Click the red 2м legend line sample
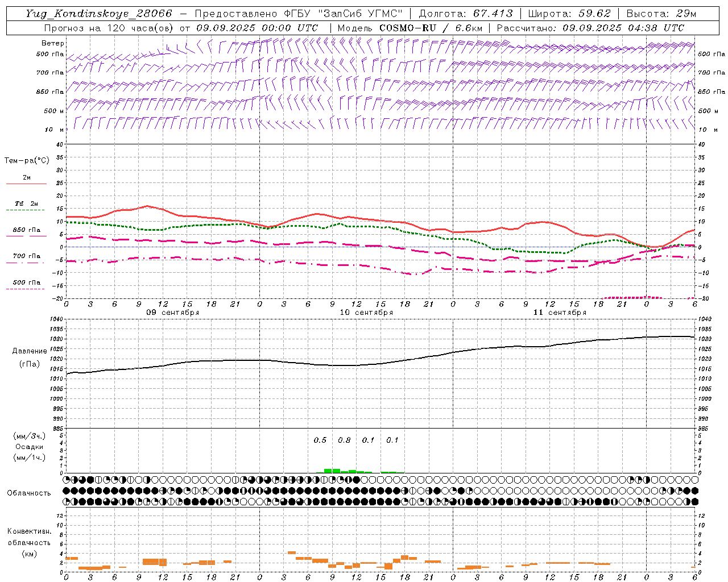The image size is (728, 582). tap(26, 184)
